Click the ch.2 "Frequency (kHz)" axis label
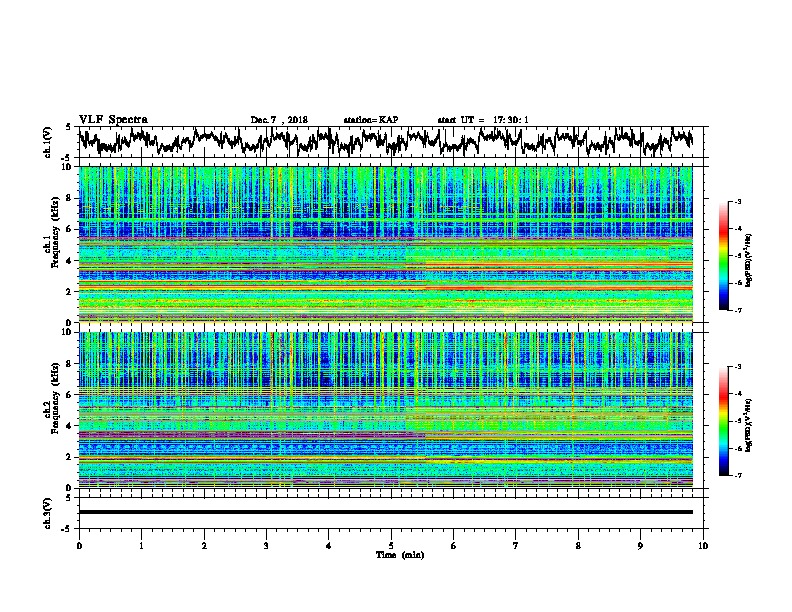The image size is (792, 612). 55,398
